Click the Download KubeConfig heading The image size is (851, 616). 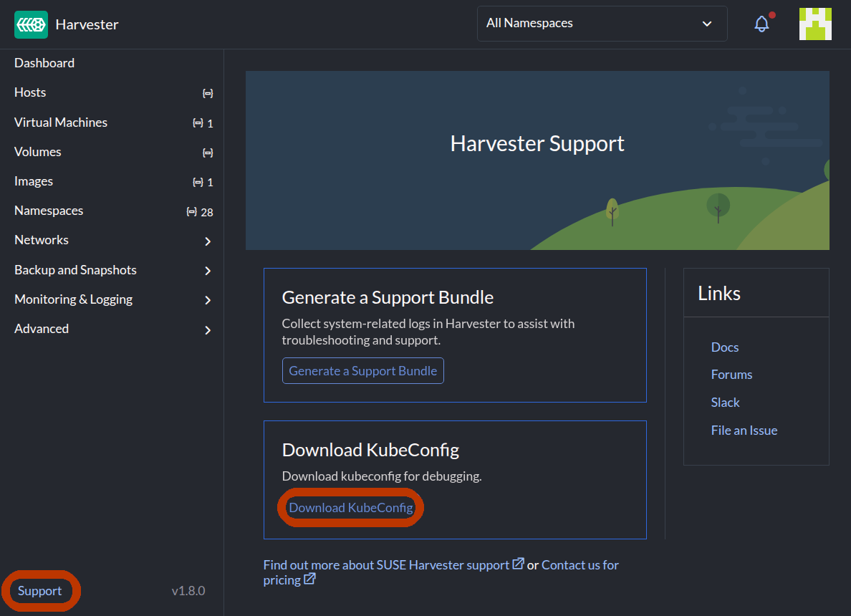[370, 450]
